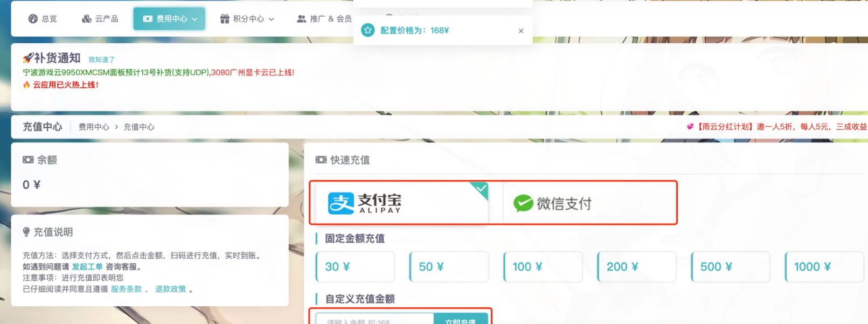The image size is (868, 324).
Task: Expand the 费用中心 dropdown menu
Action: (x=169, y=19)
